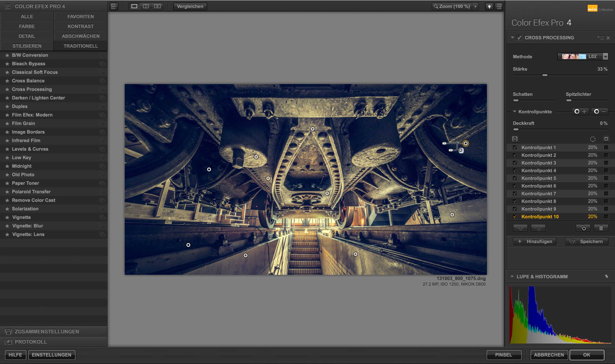
Task: Collapse the Kontrollpunkte section
Action: click(514, 112)
